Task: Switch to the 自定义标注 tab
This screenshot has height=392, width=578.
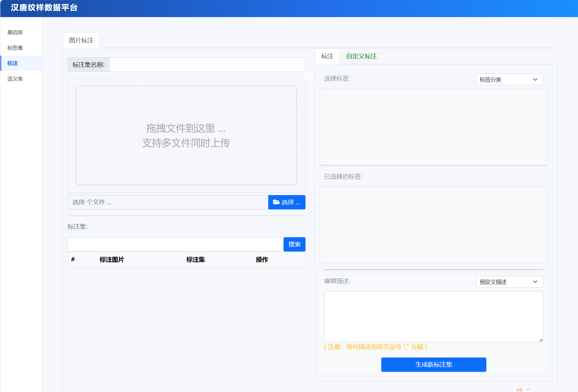Action: (361, 56)
